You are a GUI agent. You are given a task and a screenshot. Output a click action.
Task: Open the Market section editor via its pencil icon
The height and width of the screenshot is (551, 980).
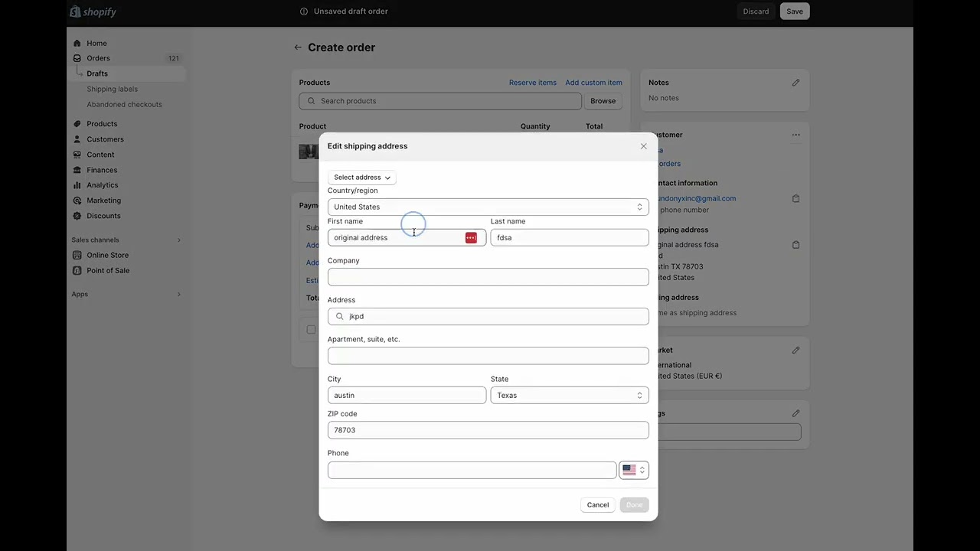click(x=795, y=350)
